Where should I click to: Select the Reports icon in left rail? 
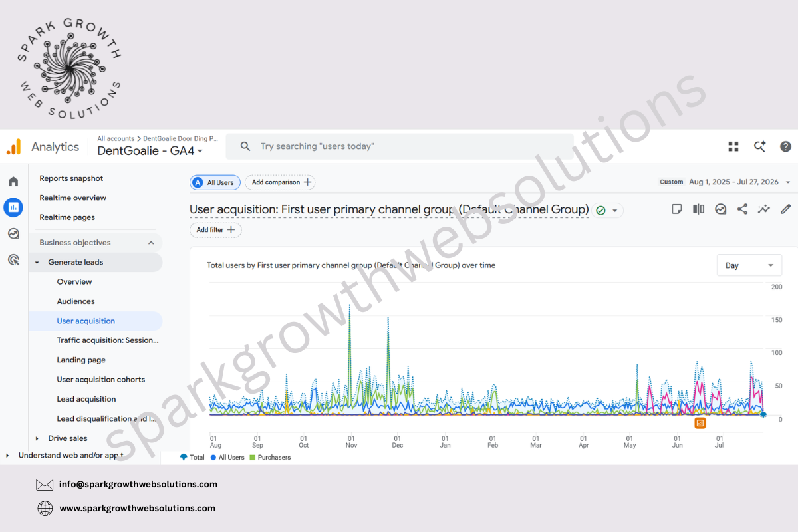(x=13, y=207)
